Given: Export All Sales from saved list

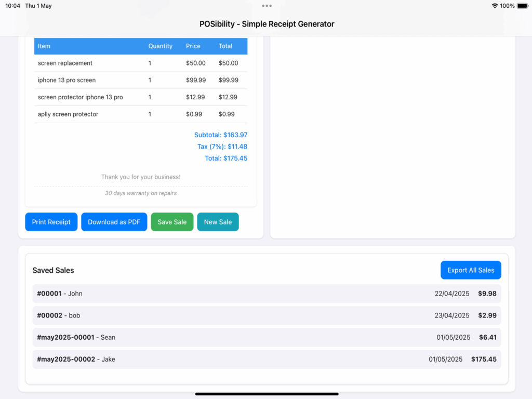Looking at the screenshot, I should click(x=471, y=270).
